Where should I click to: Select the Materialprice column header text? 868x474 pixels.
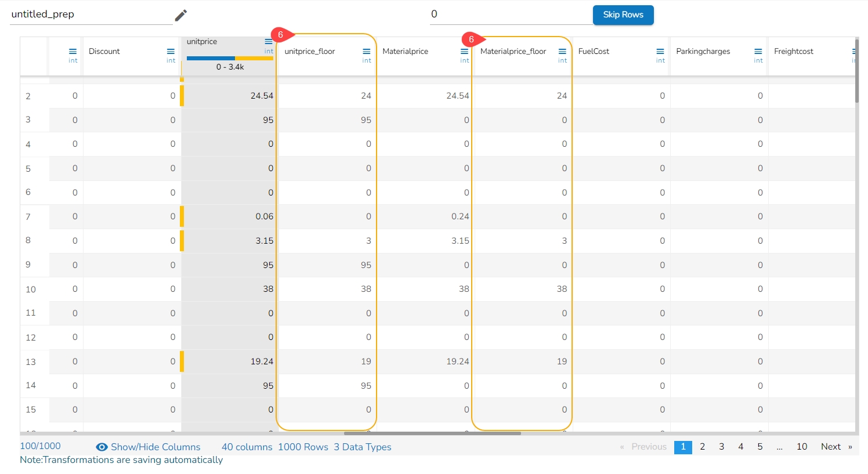tap(406, 51)
